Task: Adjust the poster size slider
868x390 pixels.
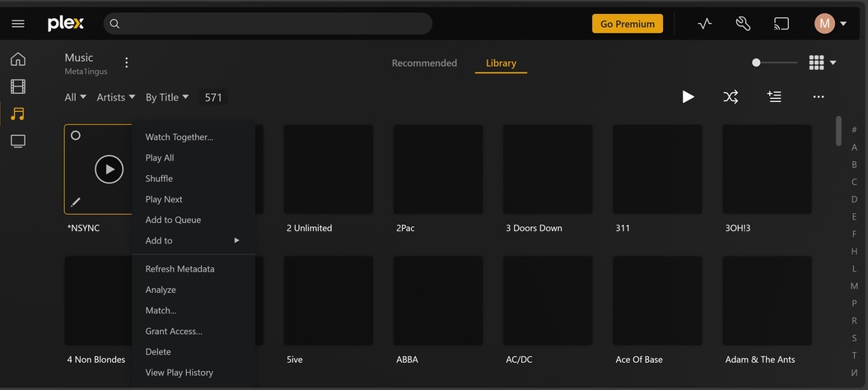Action: pos(774,63)
